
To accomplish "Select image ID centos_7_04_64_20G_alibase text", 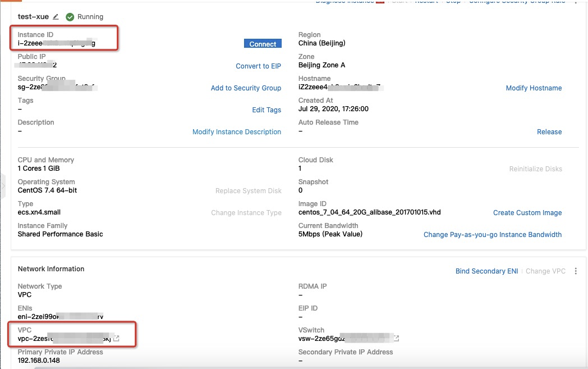I will [x=369, y=212].
